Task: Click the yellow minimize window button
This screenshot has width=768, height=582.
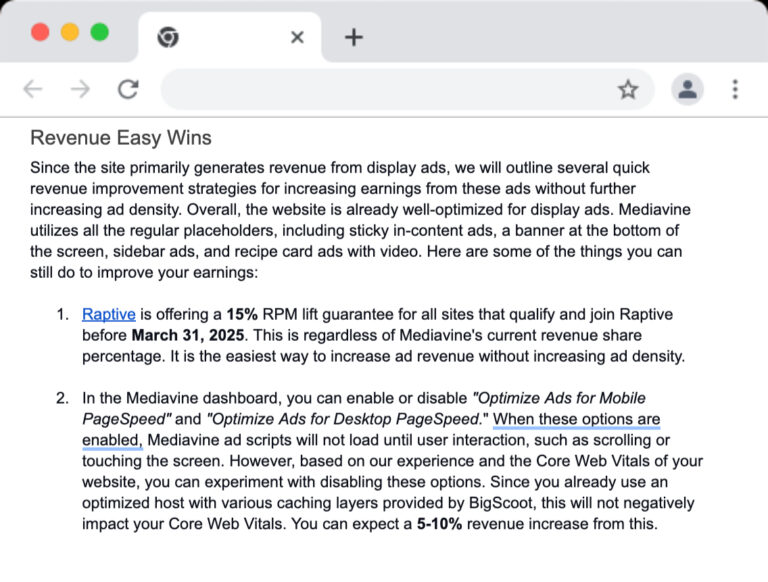Action: 70,33
